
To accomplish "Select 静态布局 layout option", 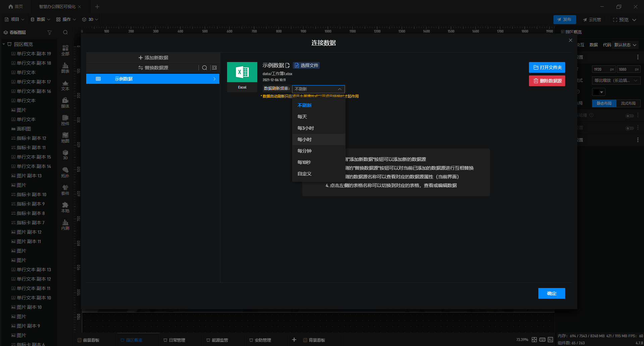I will [x=604, y=103].
